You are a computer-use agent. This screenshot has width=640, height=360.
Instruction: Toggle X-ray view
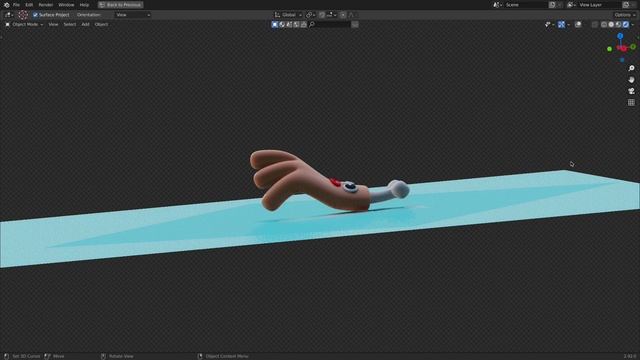click(595, 24)
